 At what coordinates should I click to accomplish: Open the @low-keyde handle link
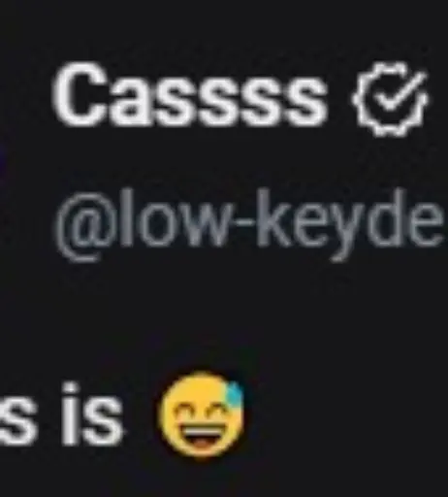[x=249, y=223]
